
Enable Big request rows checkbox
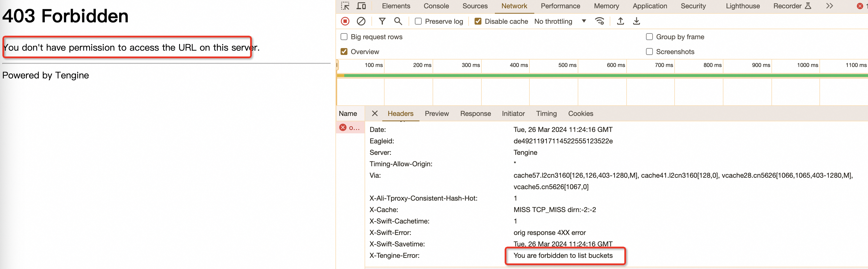344,37
